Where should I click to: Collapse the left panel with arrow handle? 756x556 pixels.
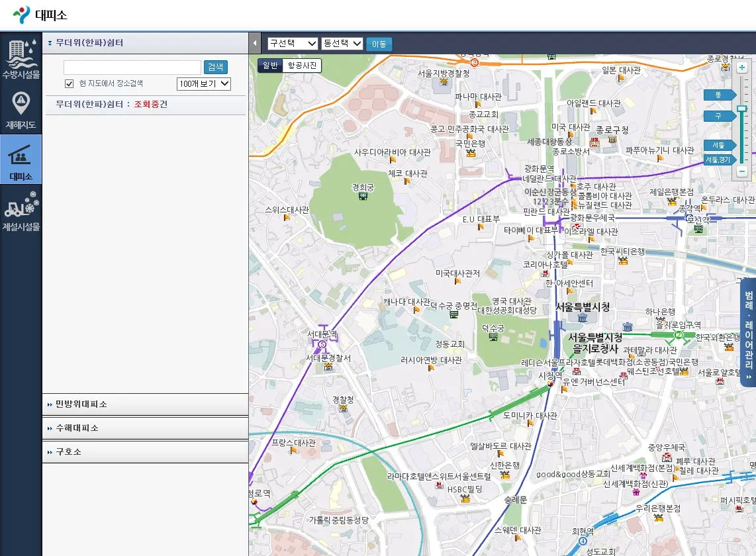[255, 44]
